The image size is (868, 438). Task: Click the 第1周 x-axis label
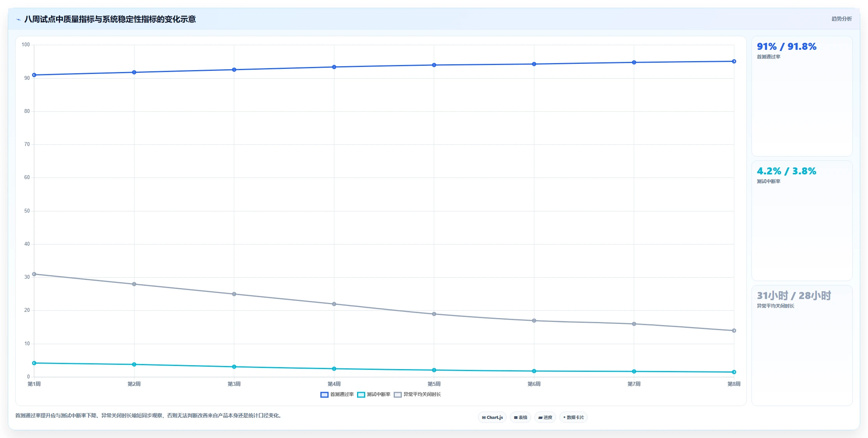(x=34, y=384)
